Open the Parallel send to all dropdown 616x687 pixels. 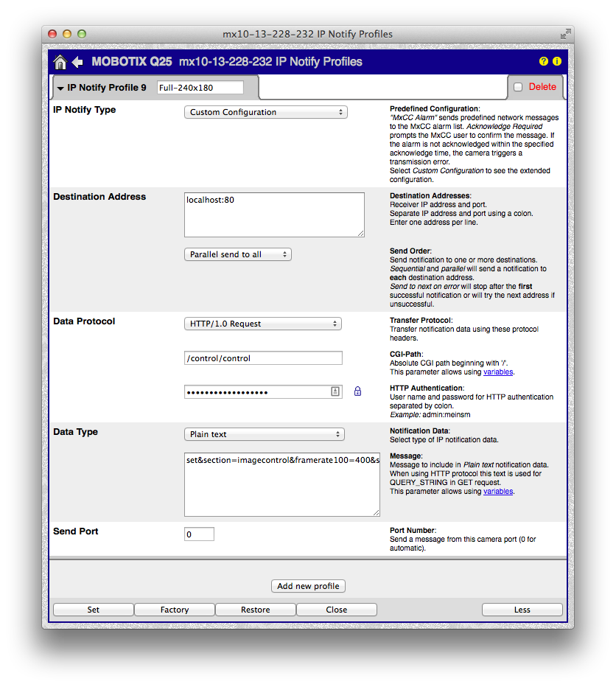pos(237,254)
